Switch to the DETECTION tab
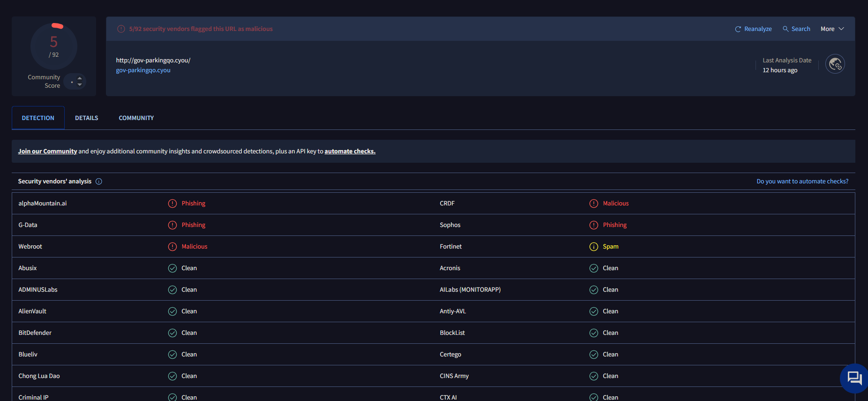This screenshot has height=401, width=868. [x=38, y=118]
